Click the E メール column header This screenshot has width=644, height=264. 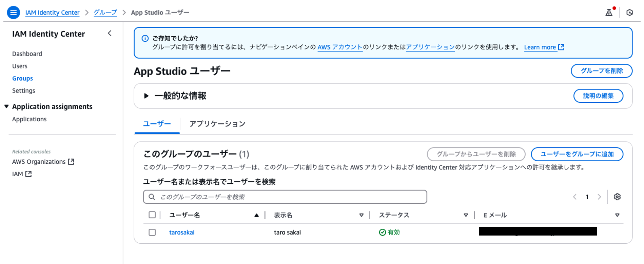coord(495,215)
